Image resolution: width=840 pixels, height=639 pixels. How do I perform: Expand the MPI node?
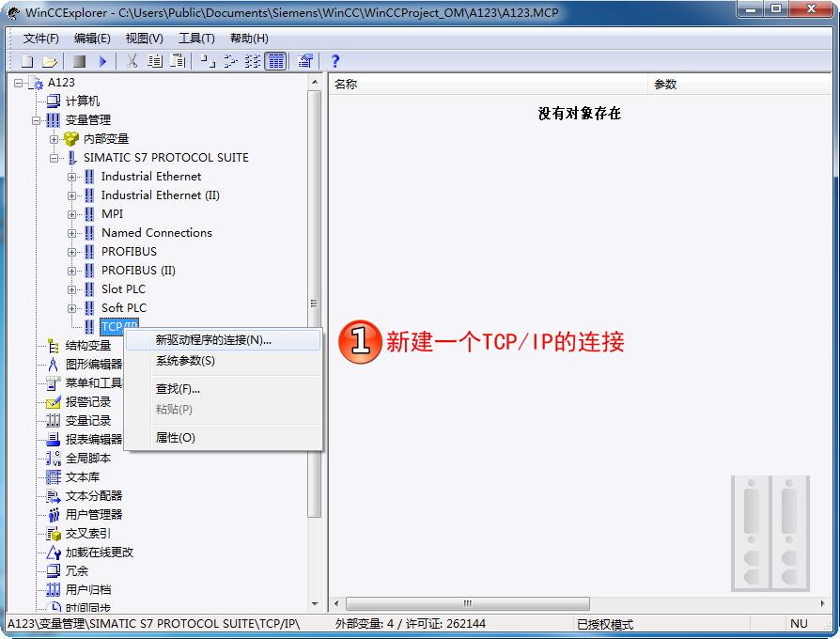click(71, 214)
